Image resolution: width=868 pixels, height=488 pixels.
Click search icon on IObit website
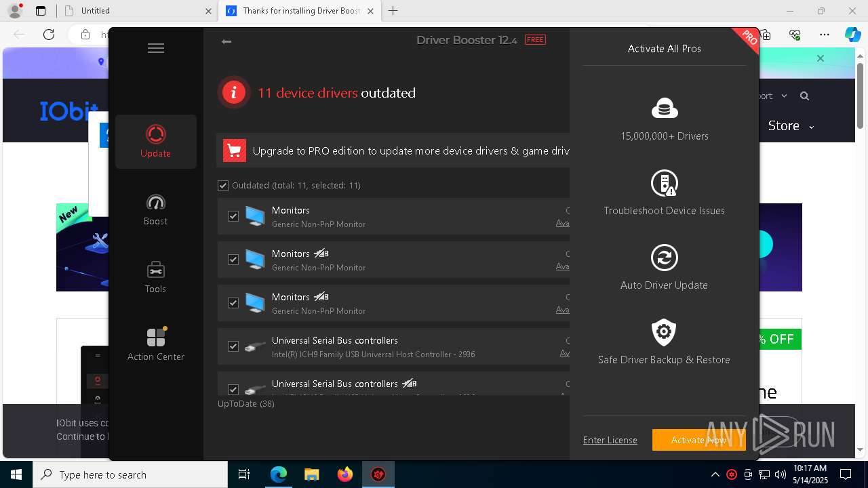[x=804, y=96]
